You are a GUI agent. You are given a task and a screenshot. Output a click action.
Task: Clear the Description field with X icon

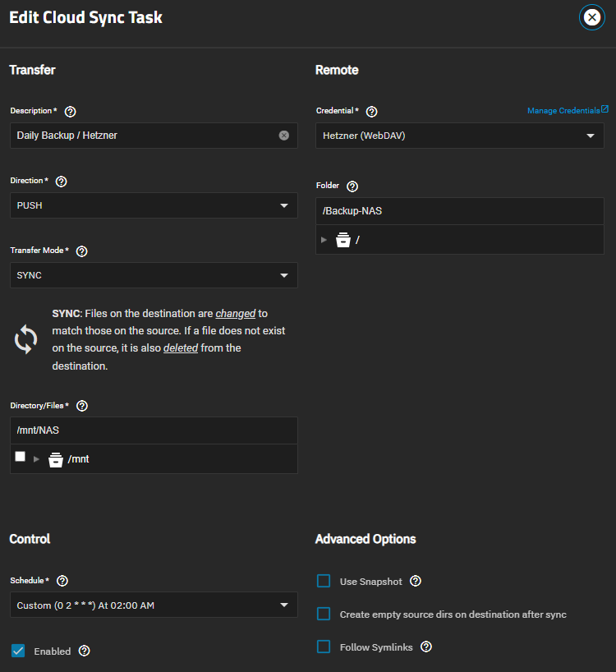point(284,136)
